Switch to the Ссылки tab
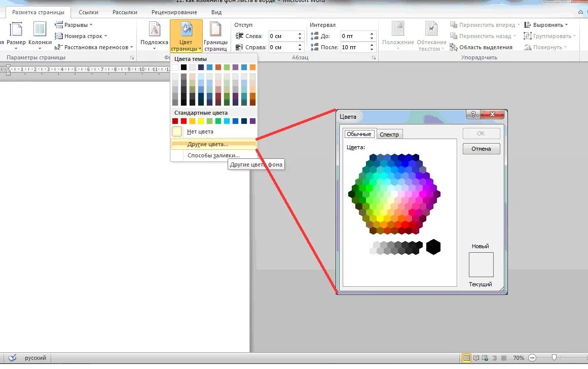The height and width of the screenshot is (369, 588). (x=89, y=12)
